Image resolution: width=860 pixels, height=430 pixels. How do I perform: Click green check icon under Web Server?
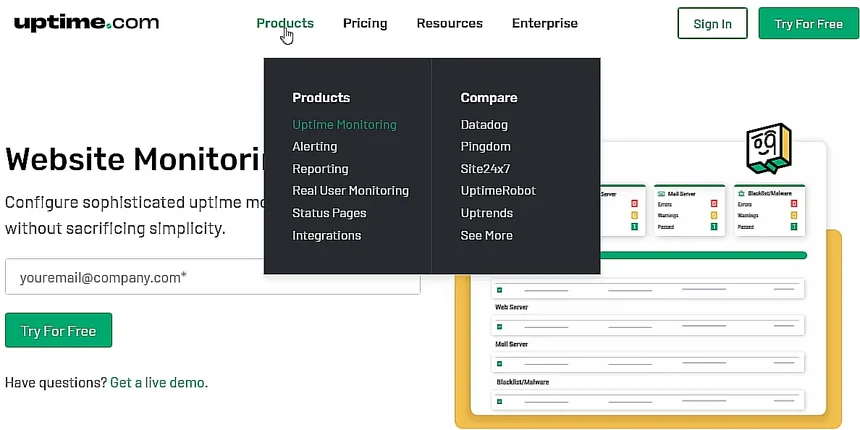(x=499, y=326)
